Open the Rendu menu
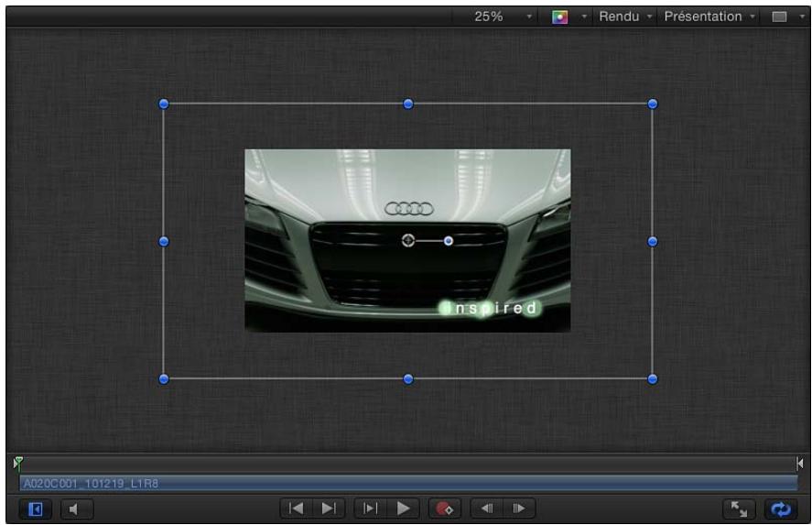 click(x=624, y=16)
